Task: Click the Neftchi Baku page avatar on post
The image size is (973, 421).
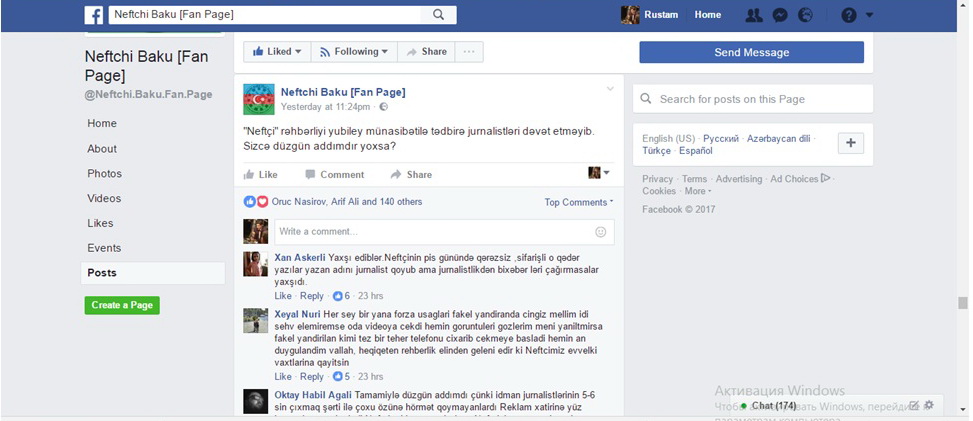Action: [x=258, y=99]
